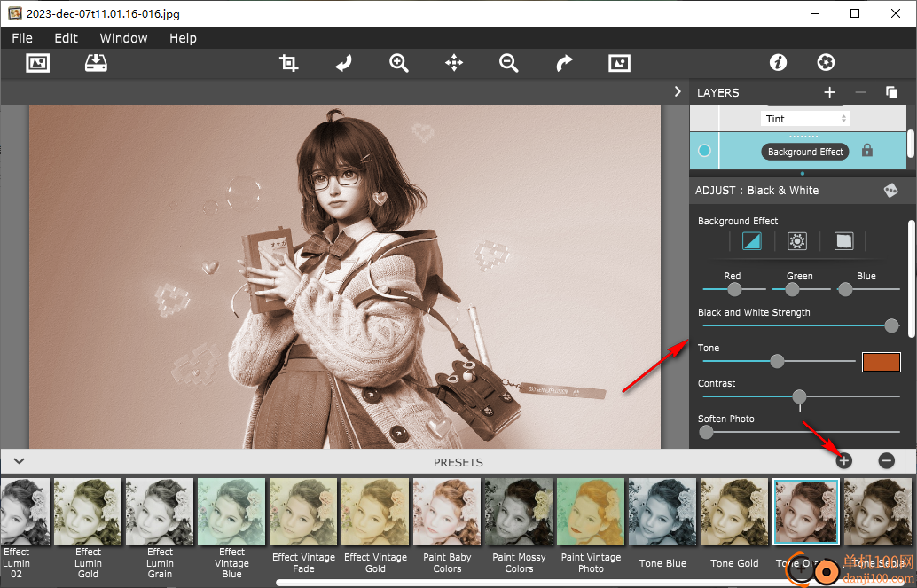Viewport: 917px width, 588px height.
Task: Toggle visibility circle of Background Effect layer
Action: click(704, 151)
